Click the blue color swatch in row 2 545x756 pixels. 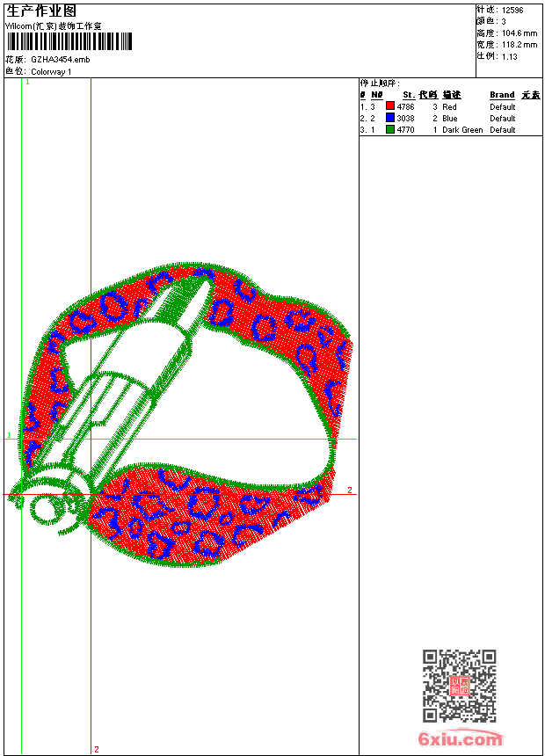click(x=390, y=118)
